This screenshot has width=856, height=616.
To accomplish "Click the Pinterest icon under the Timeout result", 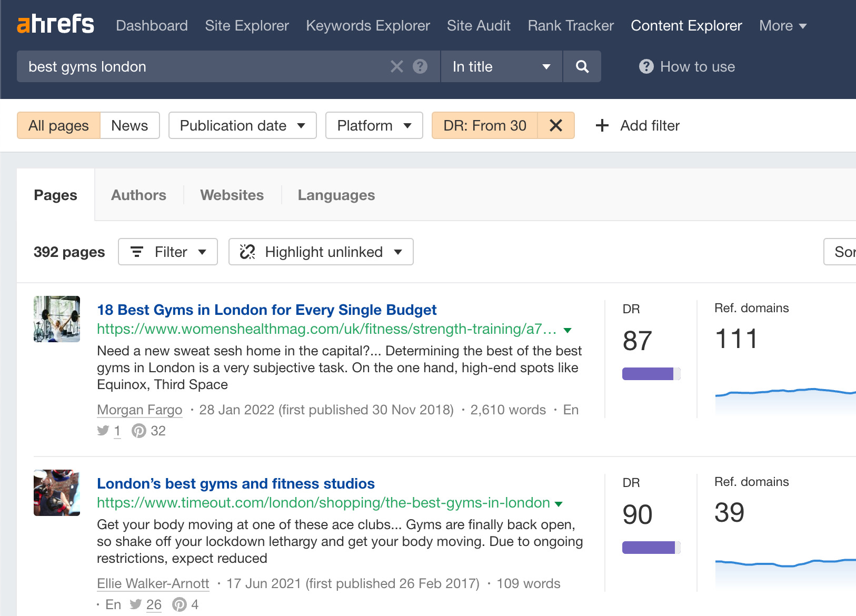I will click(x=180, y=604).
